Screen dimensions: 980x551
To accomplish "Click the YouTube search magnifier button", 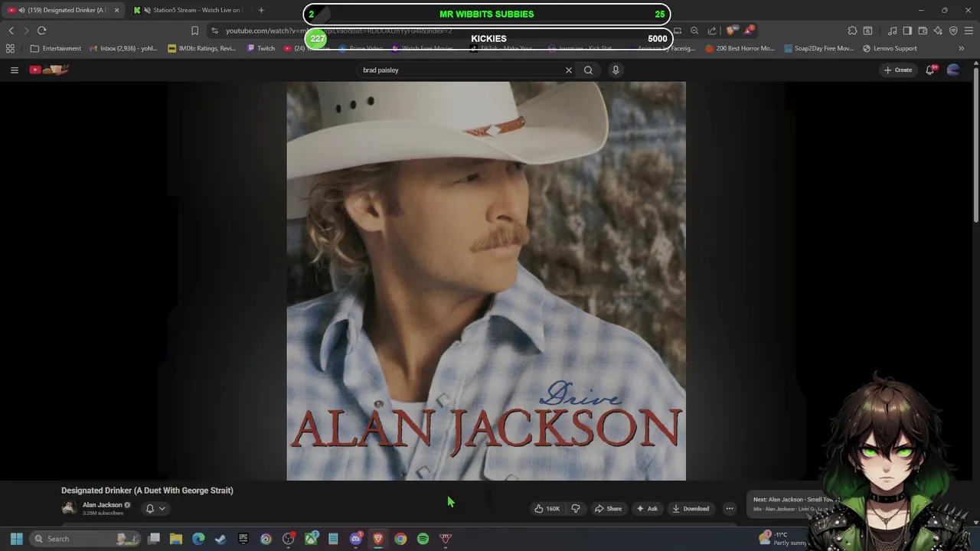I will (588, 70).
